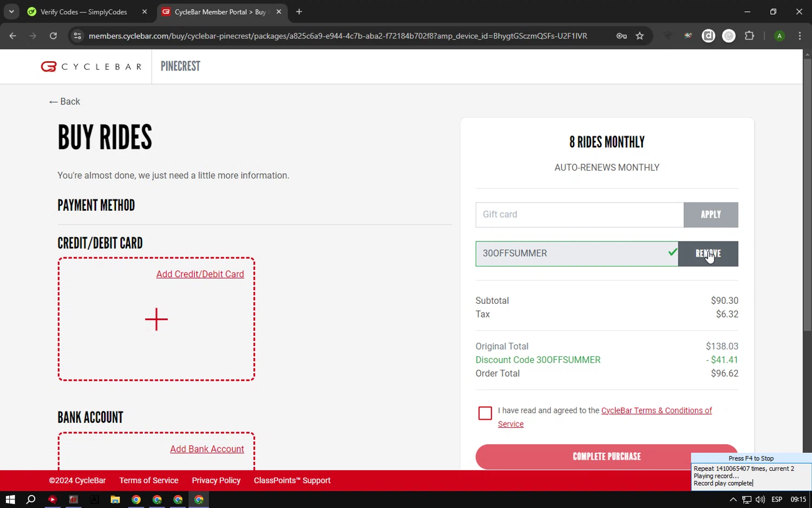Click the page vertical scrollbar thumb

pyautogui.click(x=807, y=195)
